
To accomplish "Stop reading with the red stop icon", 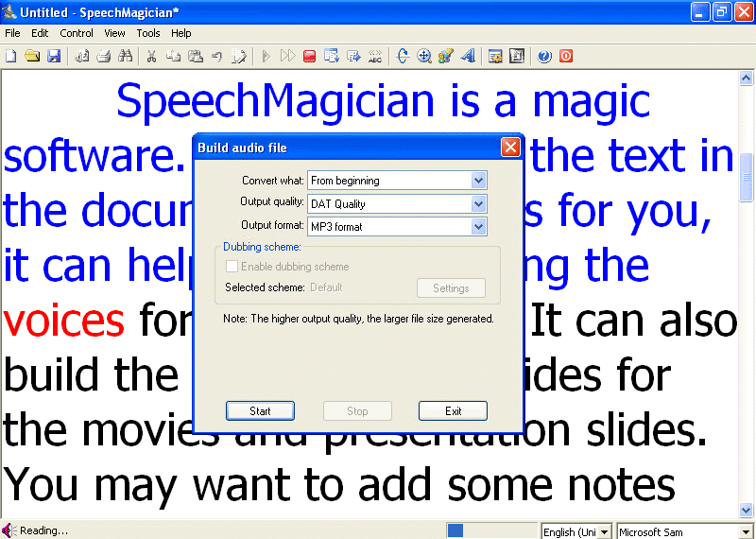I will (310, 56).
